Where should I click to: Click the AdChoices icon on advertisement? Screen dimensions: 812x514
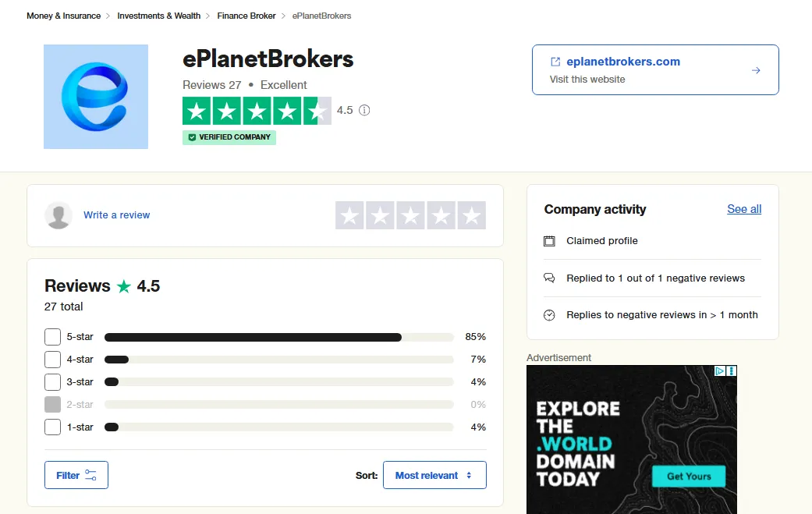tap(721, 371)
